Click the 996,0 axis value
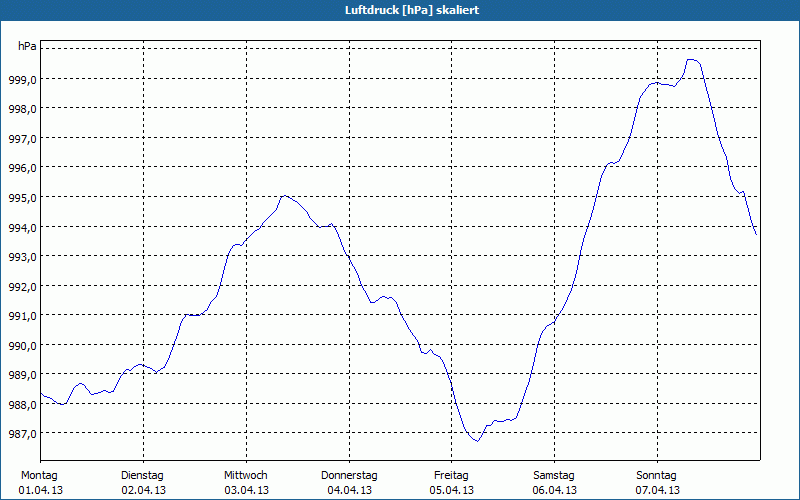 click(23, 168)
